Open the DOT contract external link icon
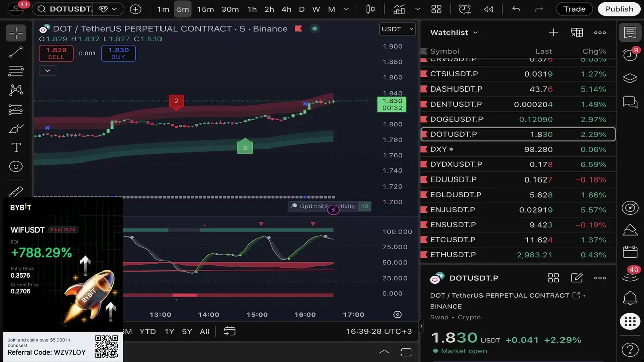This screenshot has width=644, height=362. coord(576,295)
